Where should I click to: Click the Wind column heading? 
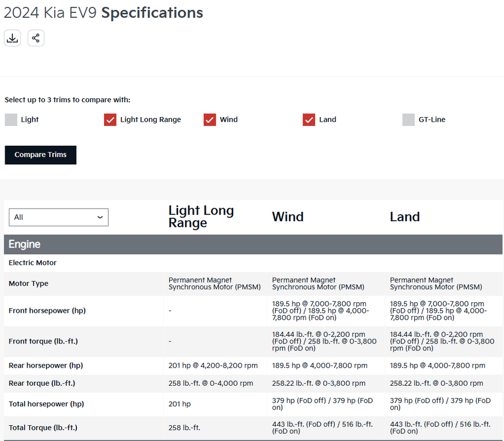[x=288, y=217]
